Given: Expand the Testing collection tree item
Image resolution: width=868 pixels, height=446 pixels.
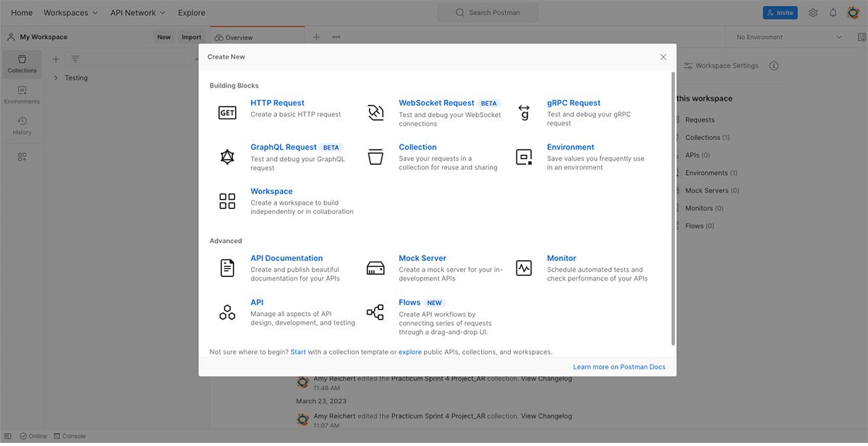Looking at the screenshot, I should pos(56,78).
